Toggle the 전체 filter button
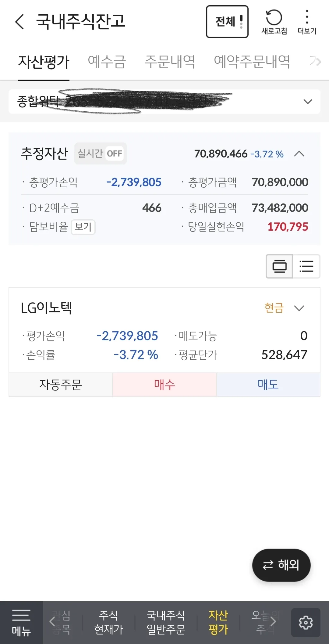 [x=227, y=22]
